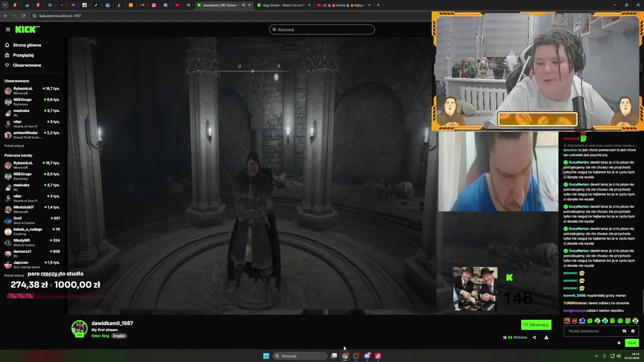The image size is (644, 362).
Task: Pick the last clown-like emote in row
Action: (635, 321)
